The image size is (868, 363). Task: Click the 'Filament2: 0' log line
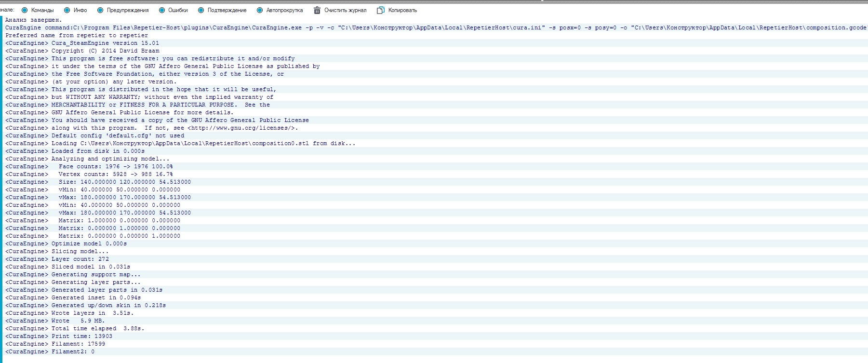coord(73,352)
